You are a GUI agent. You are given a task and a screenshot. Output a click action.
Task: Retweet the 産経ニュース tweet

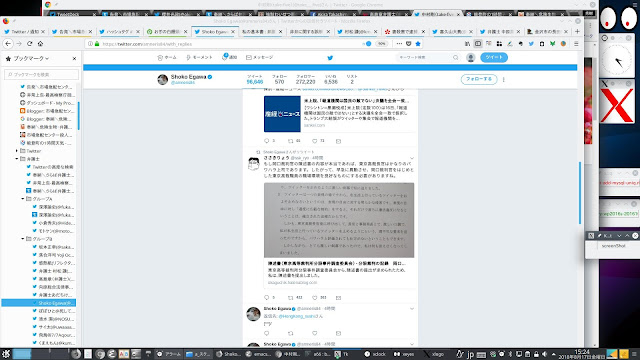(291, 141)
